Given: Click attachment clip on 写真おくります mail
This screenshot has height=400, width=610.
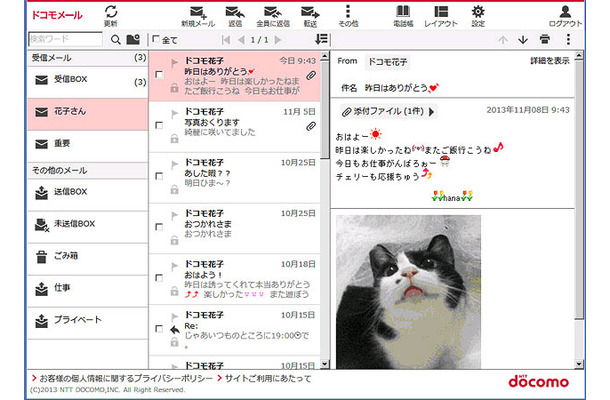Looking at the screenshot, I should [310, 126].
